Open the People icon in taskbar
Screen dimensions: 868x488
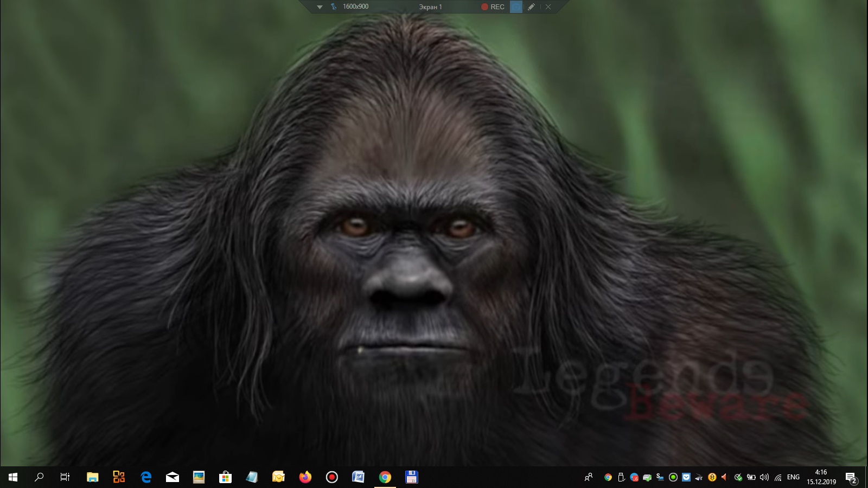pos(589,477)
